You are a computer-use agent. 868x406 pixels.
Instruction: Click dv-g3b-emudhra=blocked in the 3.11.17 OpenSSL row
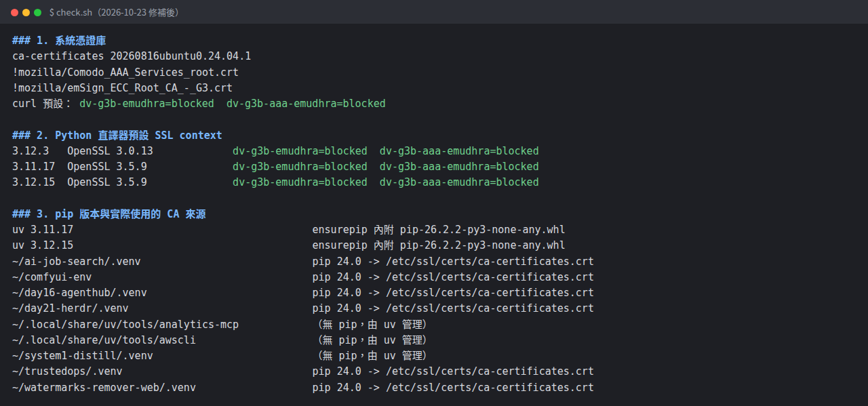pos(300,166)
